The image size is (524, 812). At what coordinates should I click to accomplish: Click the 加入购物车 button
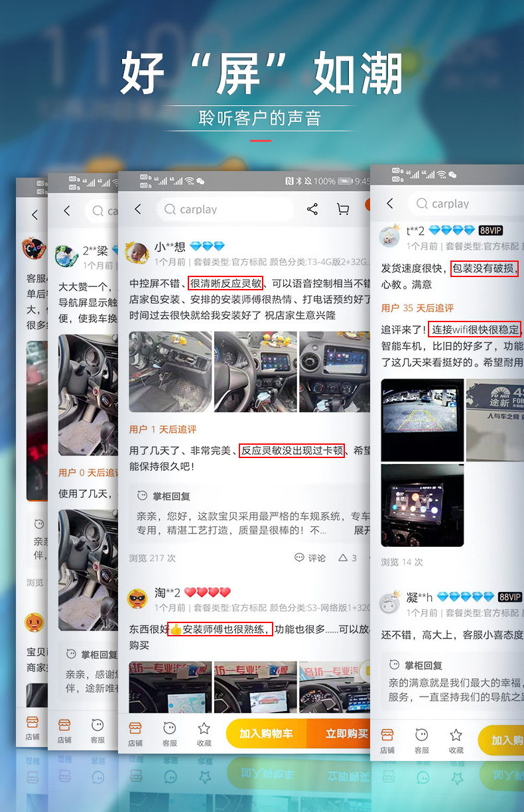click(266, 734)
